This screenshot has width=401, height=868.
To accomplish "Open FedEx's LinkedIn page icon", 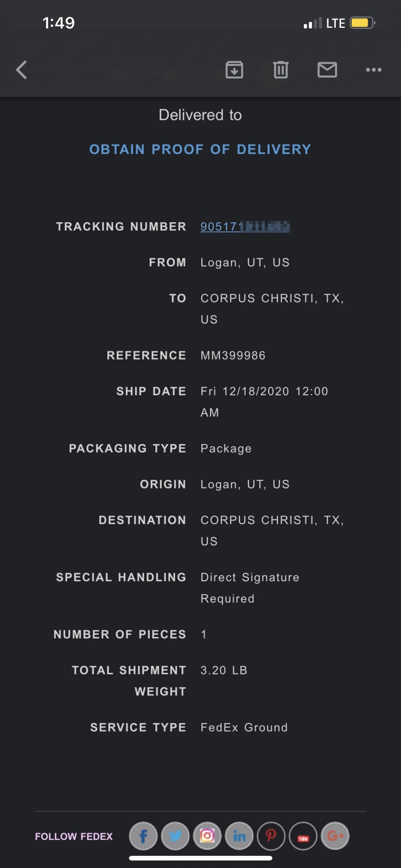I will (239, 836).
